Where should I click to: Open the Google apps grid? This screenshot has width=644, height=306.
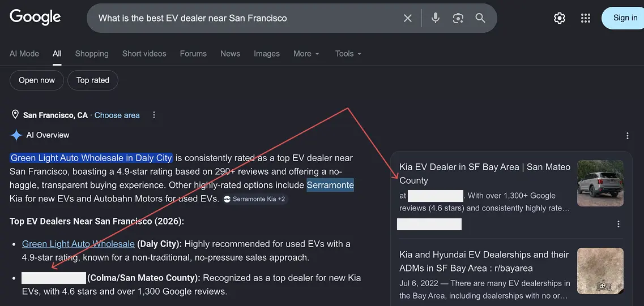coord(585,18)
